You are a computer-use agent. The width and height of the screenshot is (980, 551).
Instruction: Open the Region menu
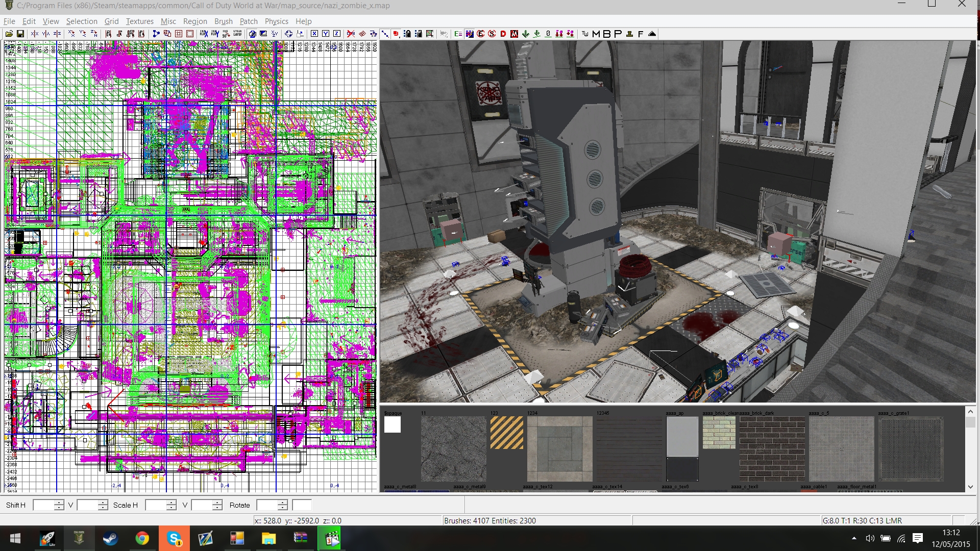coord(195,21)
